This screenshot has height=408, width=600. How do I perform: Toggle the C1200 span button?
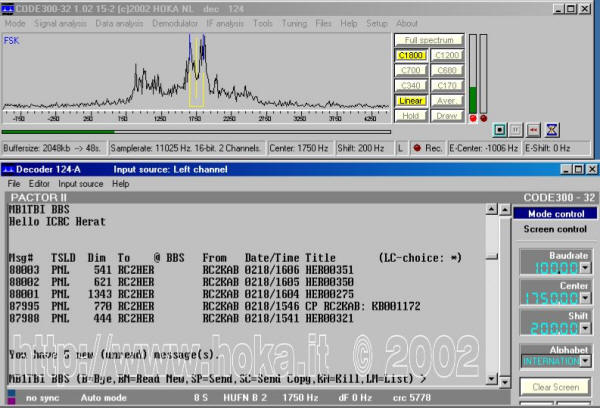coord(447,55)
